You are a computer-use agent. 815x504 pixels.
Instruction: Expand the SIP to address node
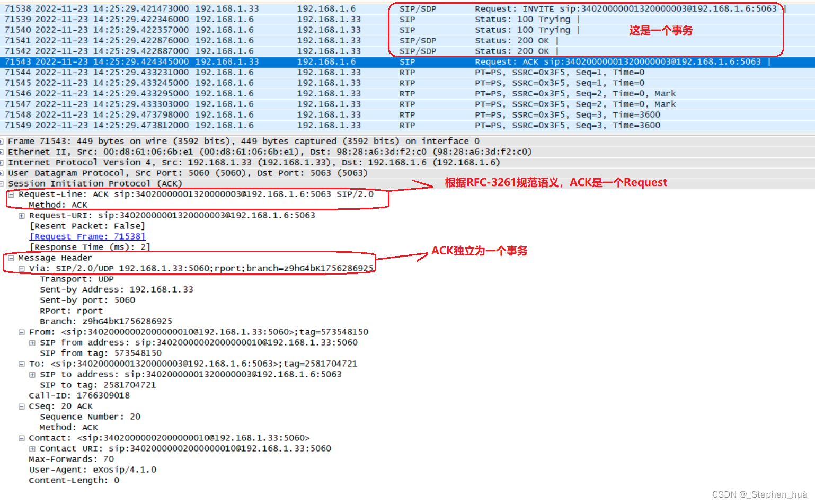click(32, 375)
